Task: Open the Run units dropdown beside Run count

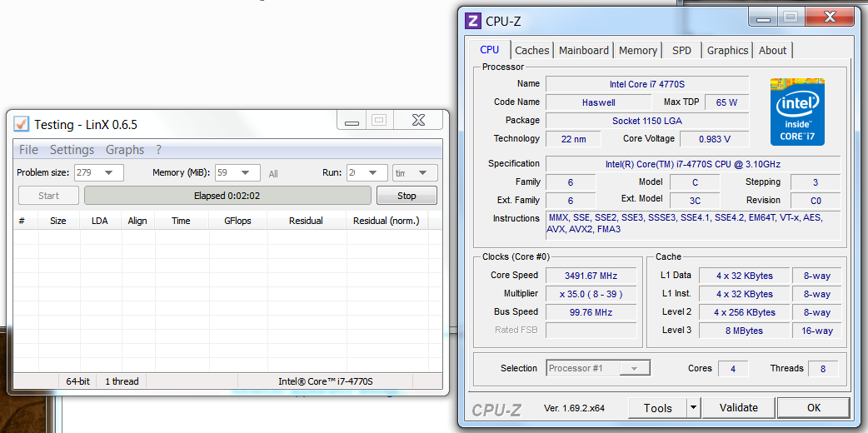Action: (x=415, y=172)
